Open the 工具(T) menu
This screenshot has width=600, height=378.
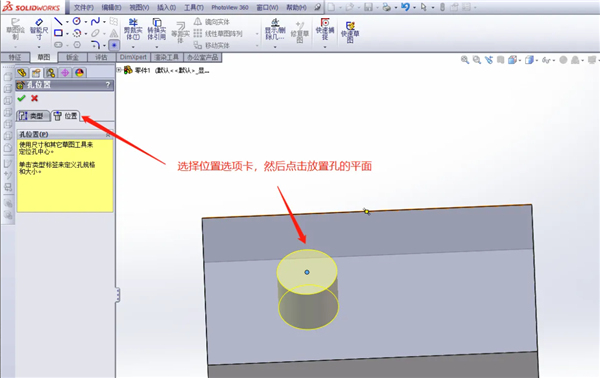194,7
